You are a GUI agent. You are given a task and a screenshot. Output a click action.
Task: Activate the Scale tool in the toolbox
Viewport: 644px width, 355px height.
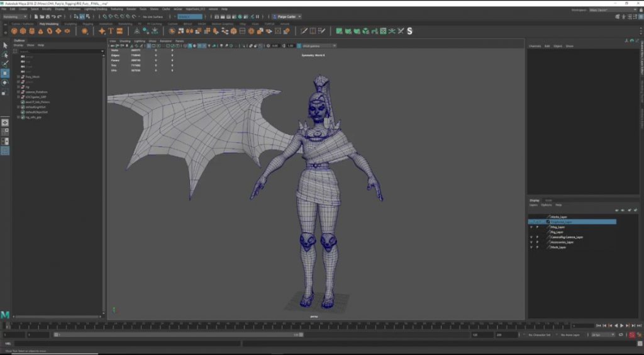click(5, 93)
